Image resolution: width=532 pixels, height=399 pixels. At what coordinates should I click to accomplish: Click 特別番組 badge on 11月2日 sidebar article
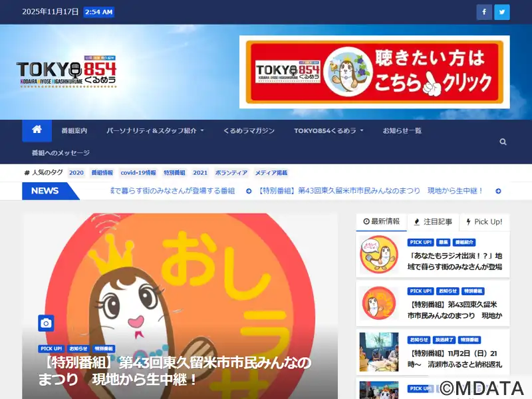469,340
